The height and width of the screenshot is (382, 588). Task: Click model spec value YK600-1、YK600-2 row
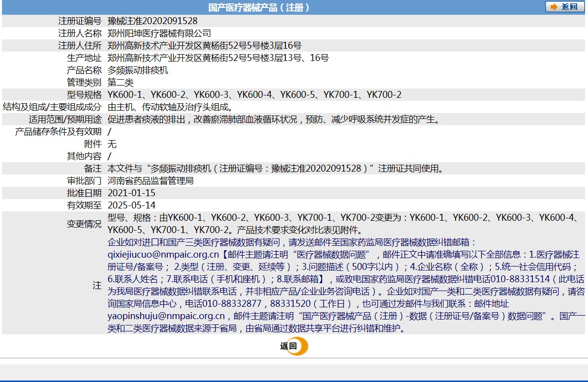254,95
